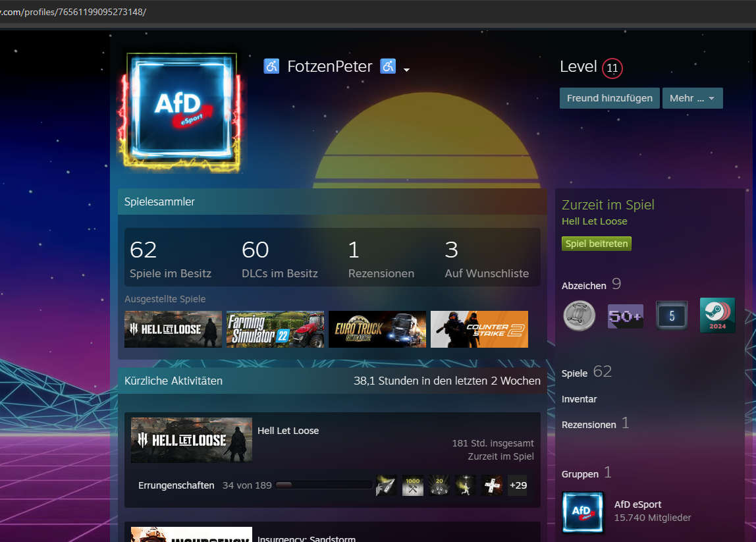Open the AfD eSport group avatar icon
This screenshot has width=756, height=542.
pyautogui.click(x=583, y=512)
